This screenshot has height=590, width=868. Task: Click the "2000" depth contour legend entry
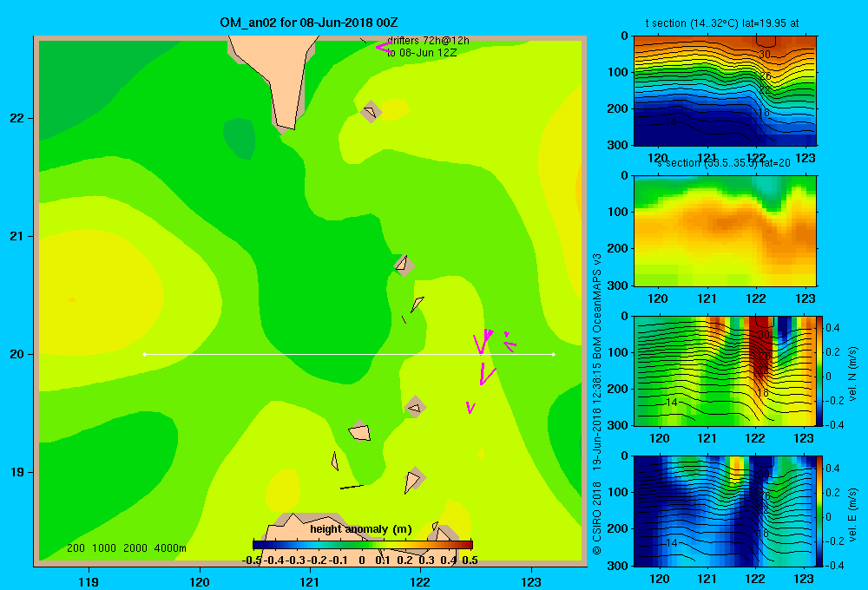[x=135, y=548]
